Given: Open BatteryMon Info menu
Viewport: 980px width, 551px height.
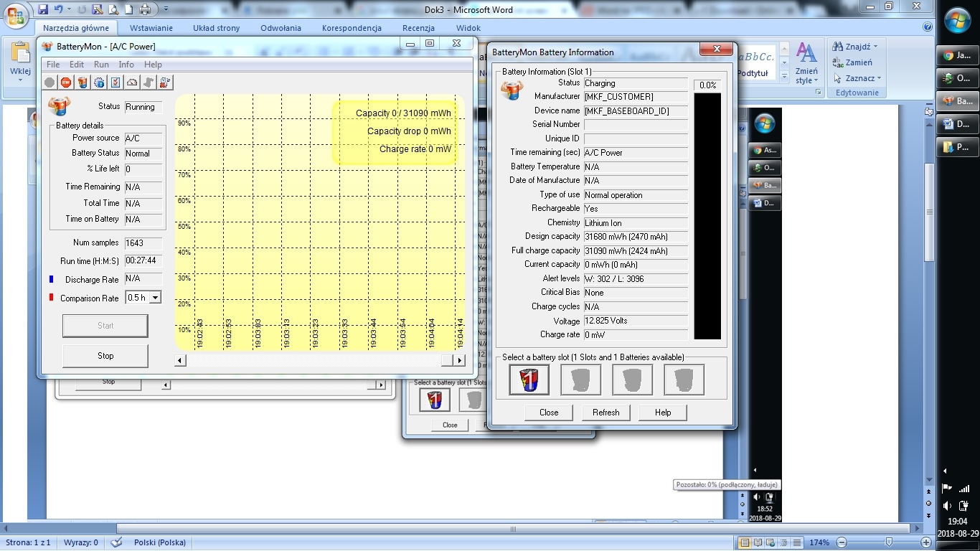Looking at the screenshot, I should (x=126, y=65).
